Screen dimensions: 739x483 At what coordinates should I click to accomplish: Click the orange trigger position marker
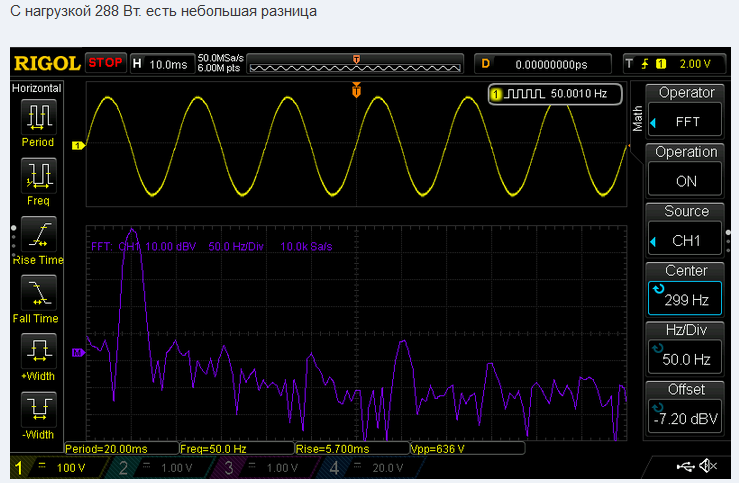(356, 90)
